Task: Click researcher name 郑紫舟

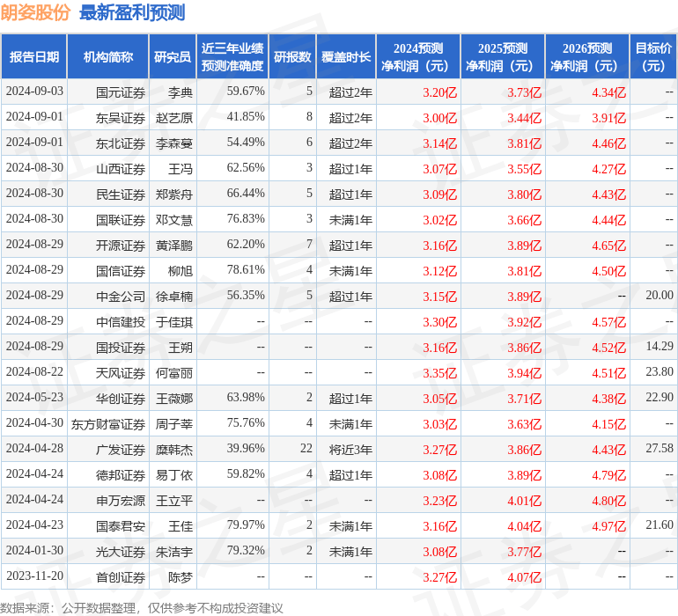Action: tap(174, 194)
